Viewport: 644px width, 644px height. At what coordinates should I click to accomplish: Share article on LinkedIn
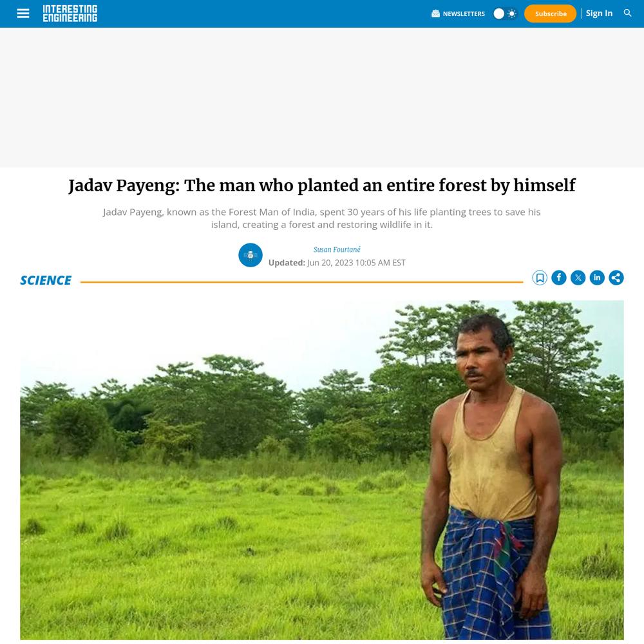coord(597,278)
